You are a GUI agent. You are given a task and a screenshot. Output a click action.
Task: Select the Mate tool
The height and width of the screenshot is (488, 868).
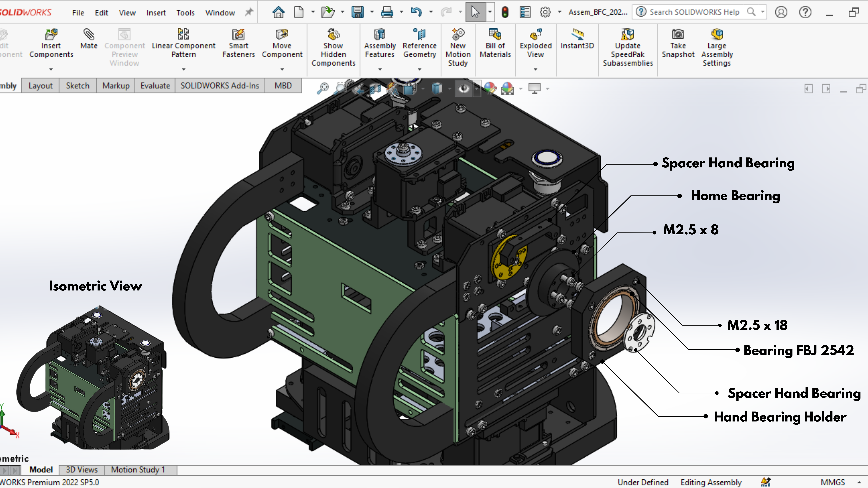(x=89, y=39)
